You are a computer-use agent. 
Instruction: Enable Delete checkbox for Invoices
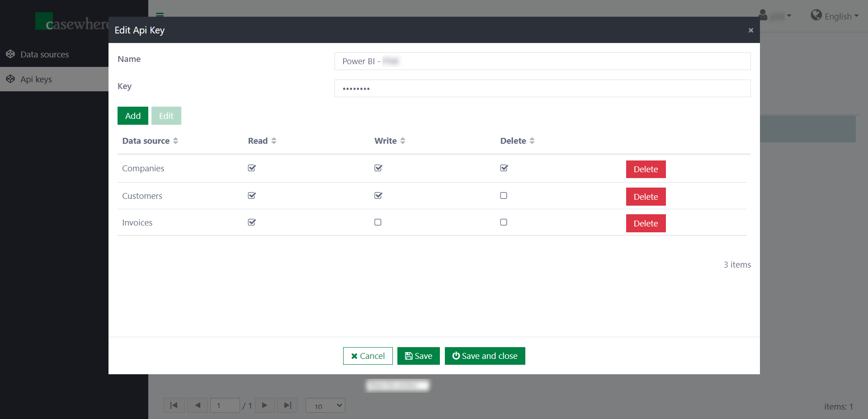coord(504,222)
